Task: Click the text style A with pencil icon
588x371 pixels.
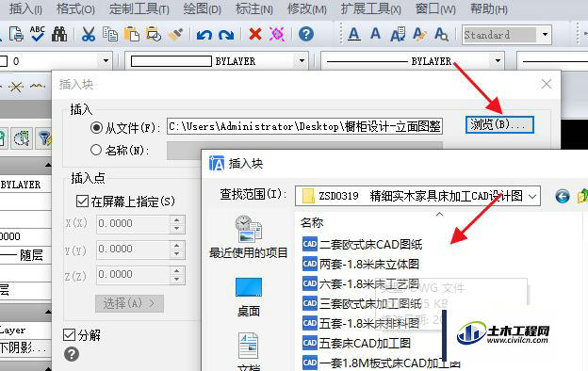Action: (x=419, y=34)
